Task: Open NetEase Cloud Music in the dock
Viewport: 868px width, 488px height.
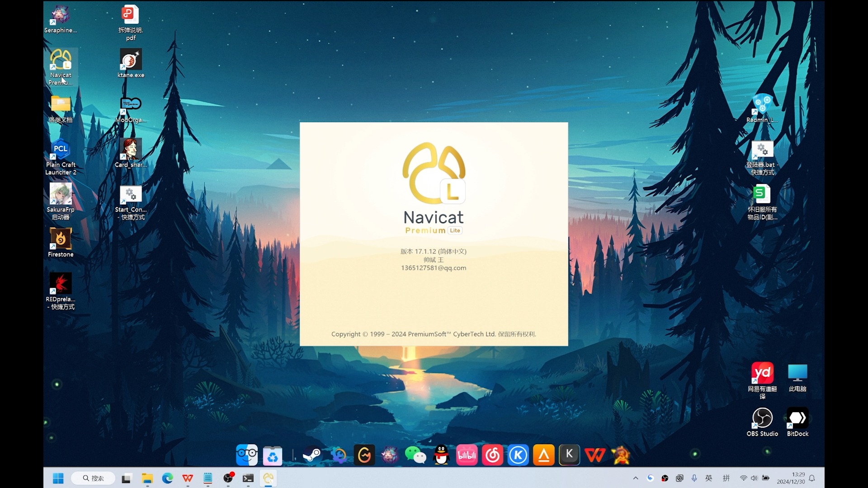Action: (492, 455)
